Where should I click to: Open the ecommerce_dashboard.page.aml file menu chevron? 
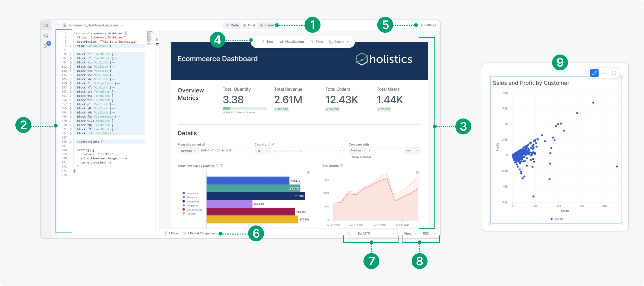click(122, 25)
